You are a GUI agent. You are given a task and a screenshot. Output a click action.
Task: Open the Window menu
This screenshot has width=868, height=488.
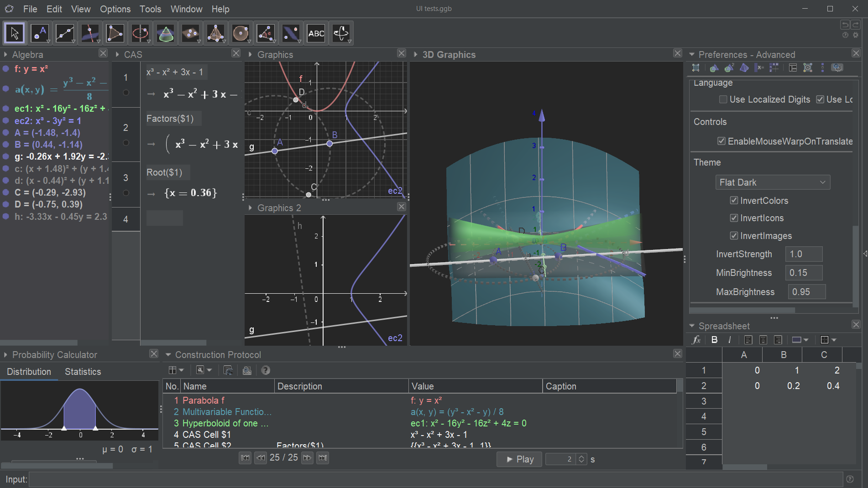pos(186,9)
